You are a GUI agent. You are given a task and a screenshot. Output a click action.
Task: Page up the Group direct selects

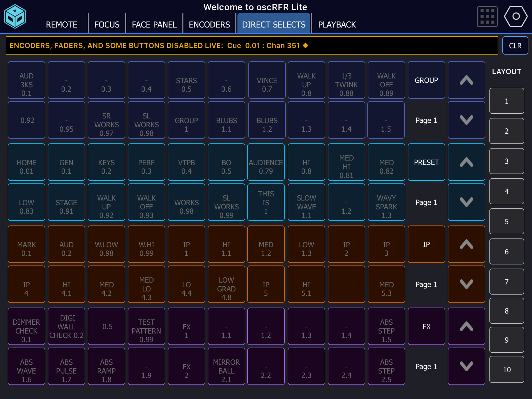(x=466, y=80)
